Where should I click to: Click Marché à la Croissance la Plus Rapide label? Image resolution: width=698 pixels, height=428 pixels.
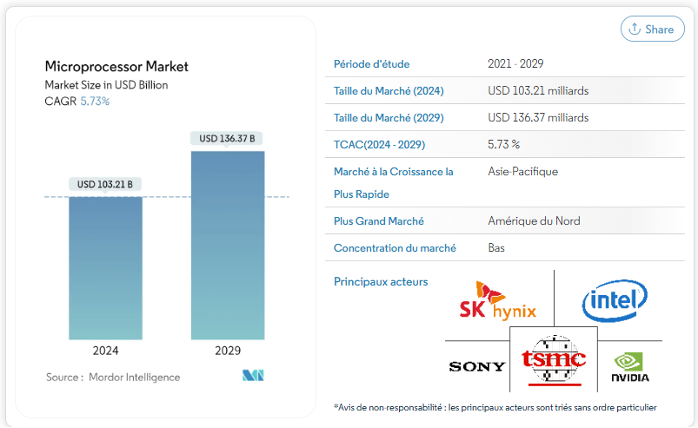pos(394,183)
